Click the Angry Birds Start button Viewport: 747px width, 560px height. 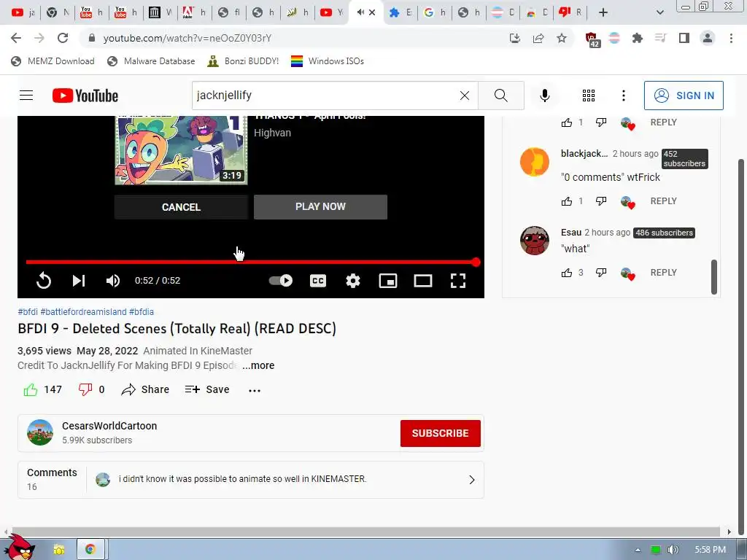(19, 547)
